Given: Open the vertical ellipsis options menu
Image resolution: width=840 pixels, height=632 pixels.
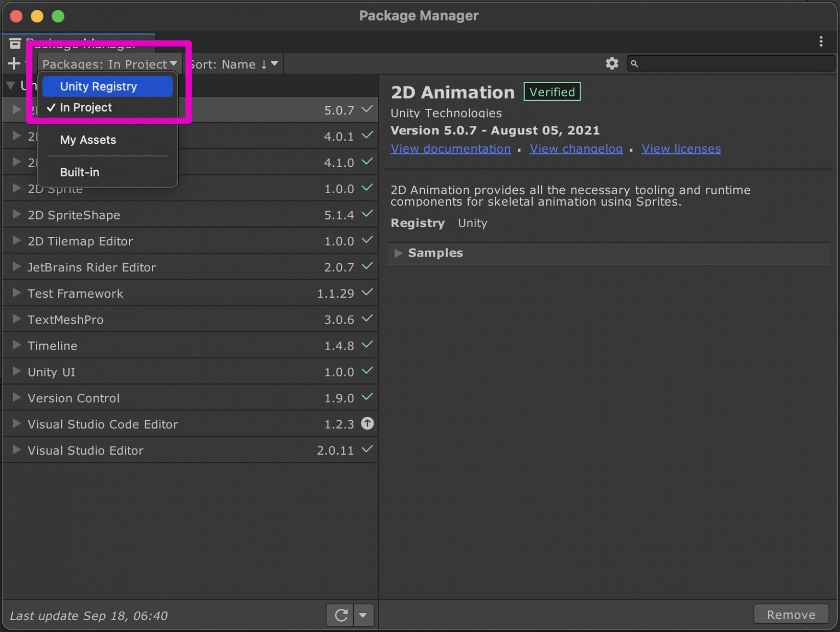Looking at the screenshot, I should point(820,41).
